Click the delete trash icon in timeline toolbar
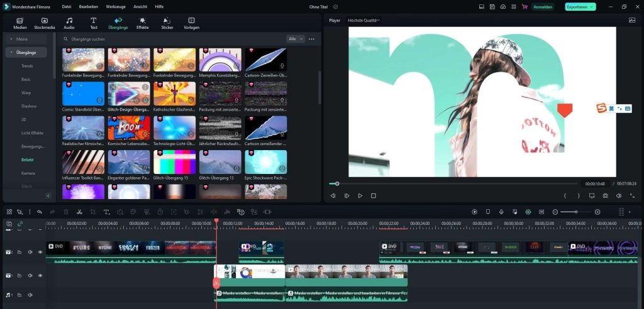This screenshot has width=644, height=309. (x=66, y=212)
